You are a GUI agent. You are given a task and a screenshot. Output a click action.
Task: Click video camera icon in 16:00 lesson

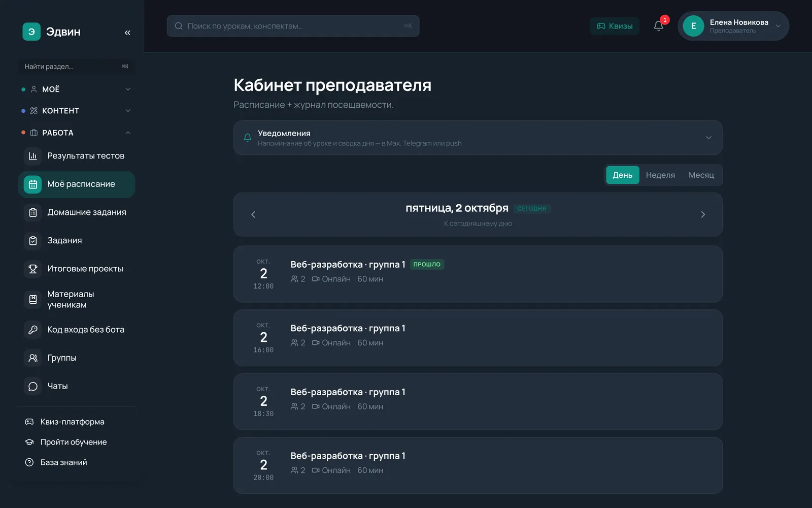coord(316,343)
